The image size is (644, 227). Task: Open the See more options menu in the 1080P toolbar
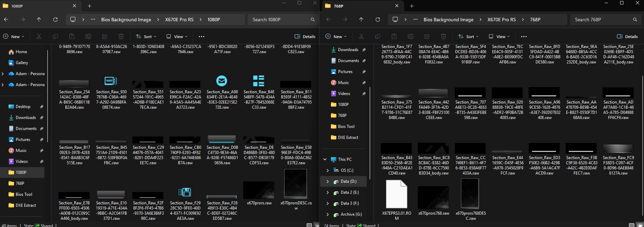202,36
